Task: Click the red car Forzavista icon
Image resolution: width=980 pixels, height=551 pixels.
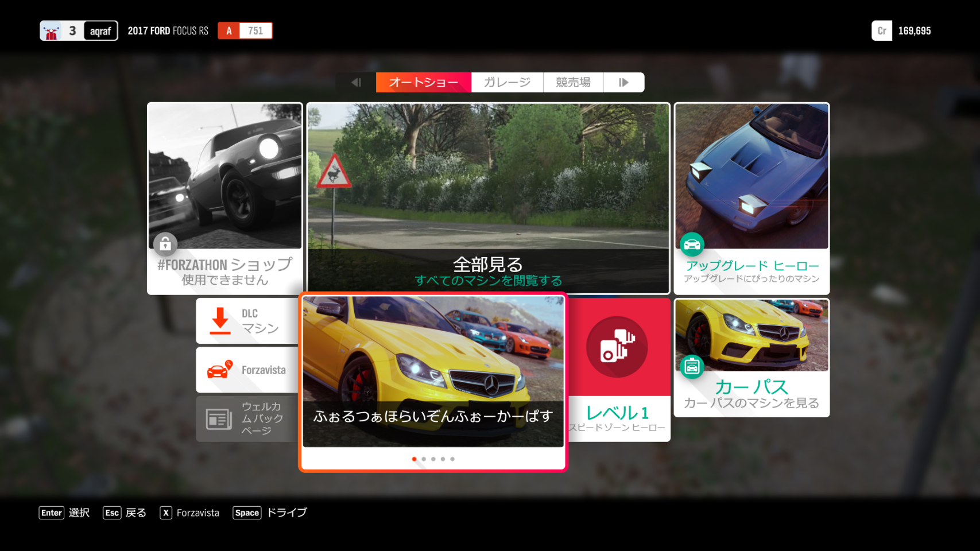Action: click(x=219, y=370)
